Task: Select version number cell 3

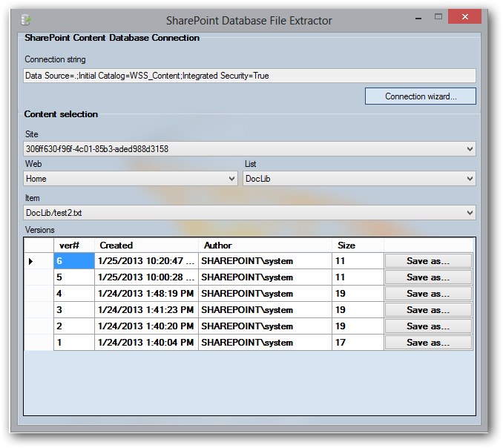Action: pyautogui.click(x=74, y=310)
